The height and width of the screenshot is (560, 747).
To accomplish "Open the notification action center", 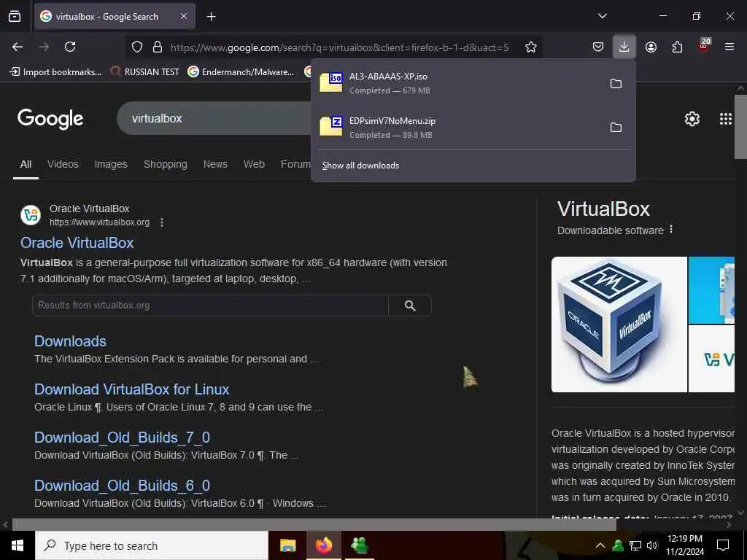I will click(723, 545).
